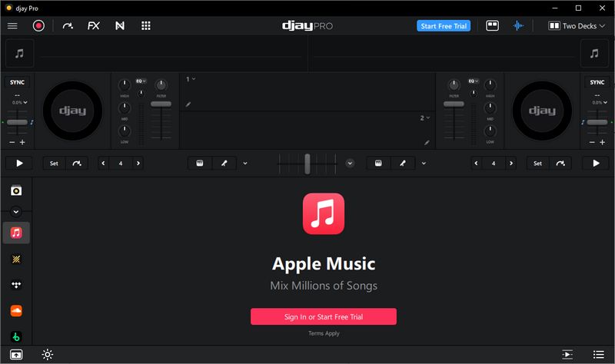Load a track on the right deck music note
Image resolution: width=615 pixels, height=364 pixels.
594,53
